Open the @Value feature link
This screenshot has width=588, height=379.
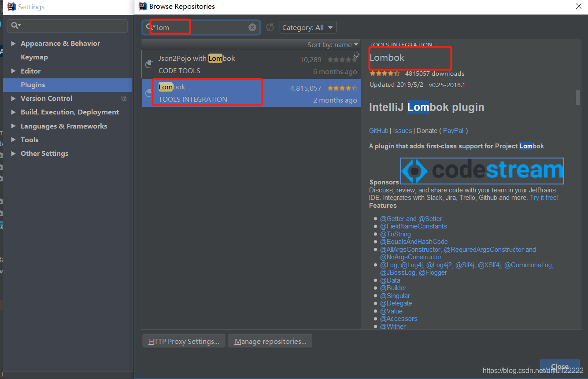[x=392, y=311]
